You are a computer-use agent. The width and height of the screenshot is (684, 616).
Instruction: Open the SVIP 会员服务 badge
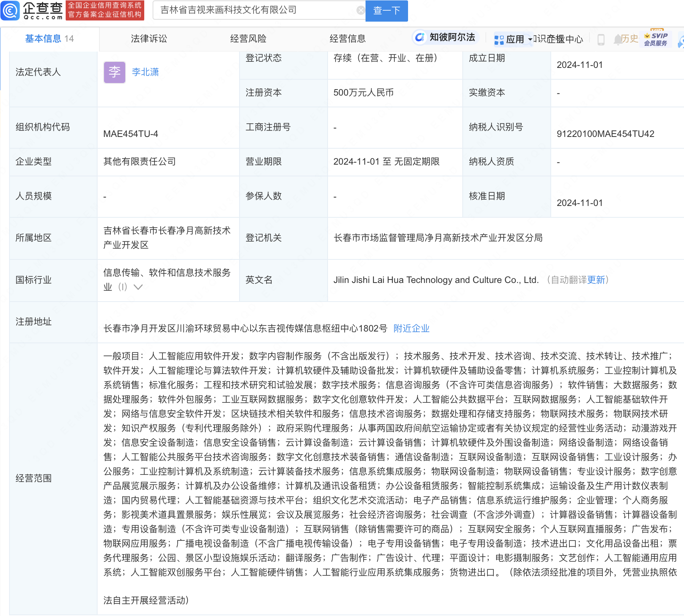(x=656, y=39)
